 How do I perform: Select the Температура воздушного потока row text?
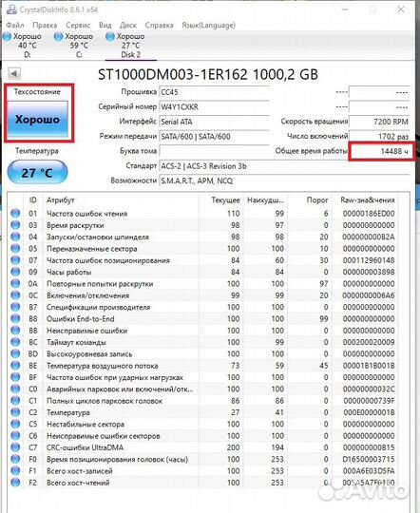pyautogui.click(x=102, y=366)
